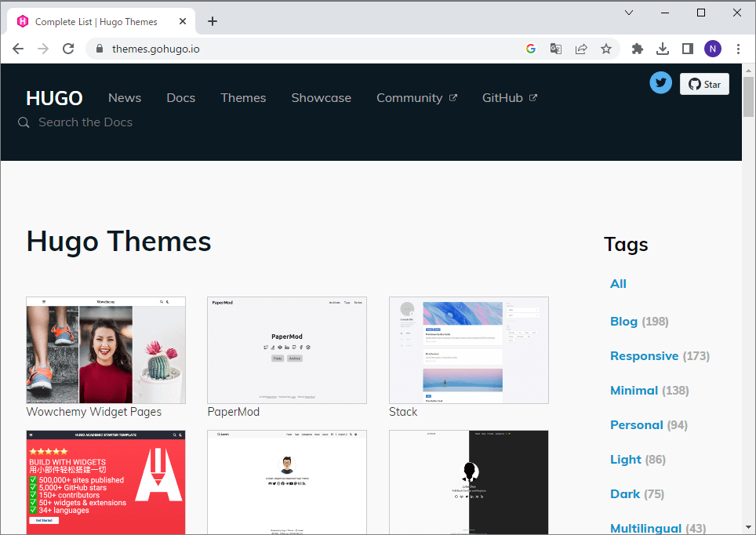Open the Showcase navigation item
Image resolution: width=756 pixels, height=535 pixels.
tap(321, 98)
